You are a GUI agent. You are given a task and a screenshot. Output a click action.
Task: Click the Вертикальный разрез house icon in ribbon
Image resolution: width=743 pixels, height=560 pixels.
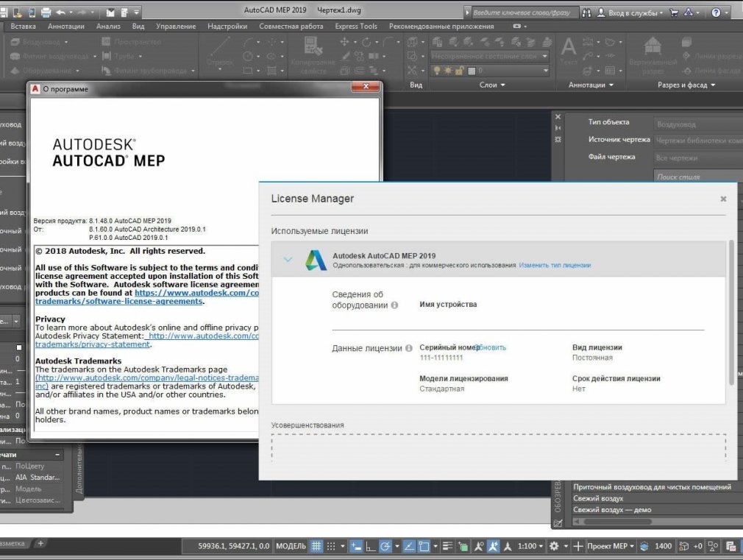click(653, 46)
